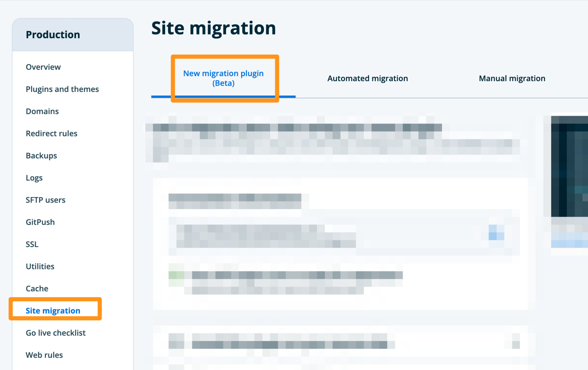Open the SSL page
588x370 pixels.
pyautogui.click(x=32, y=244)
